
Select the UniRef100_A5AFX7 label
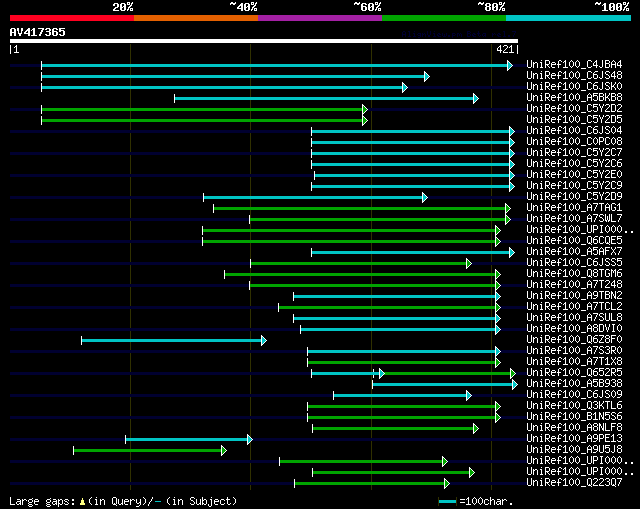click(x=574, y=252)
